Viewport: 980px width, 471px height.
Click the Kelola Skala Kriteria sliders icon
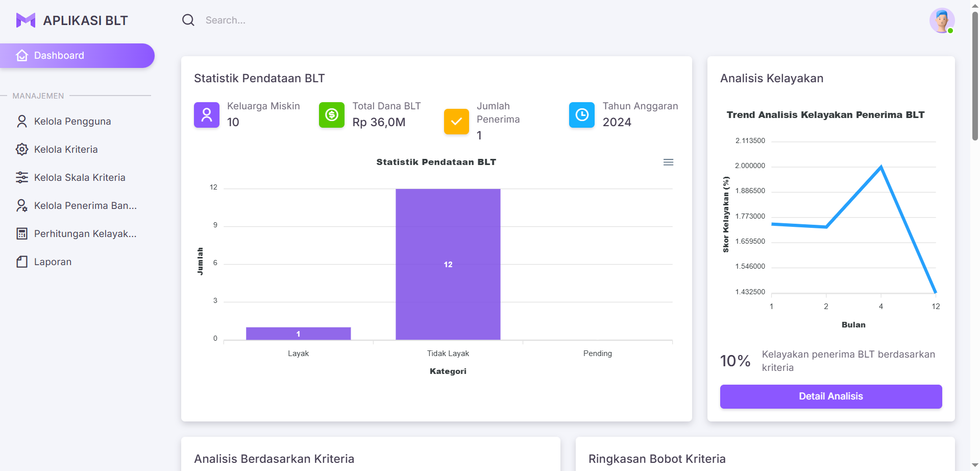tap(22, 178)
